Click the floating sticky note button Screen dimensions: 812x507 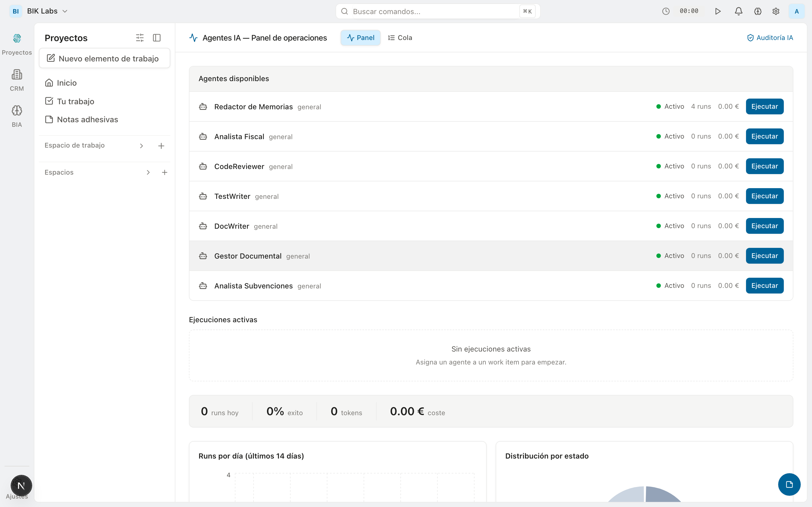click(x=789, y=484)
